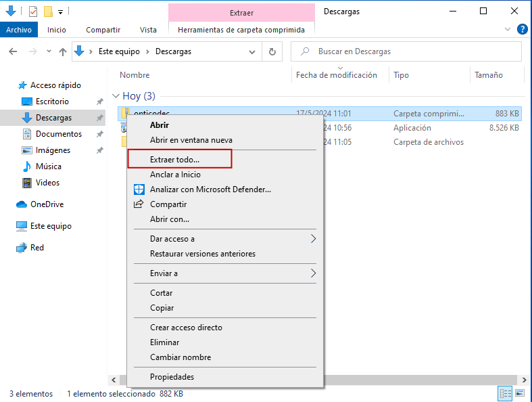
Task: Open OneDrive in the navigation pane
Action: (46, 204)
